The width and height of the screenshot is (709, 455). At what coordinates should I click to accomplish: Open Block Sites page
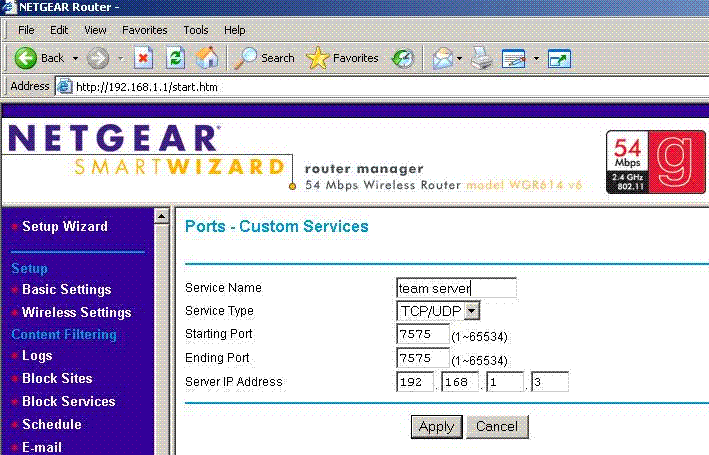point(57,378)
